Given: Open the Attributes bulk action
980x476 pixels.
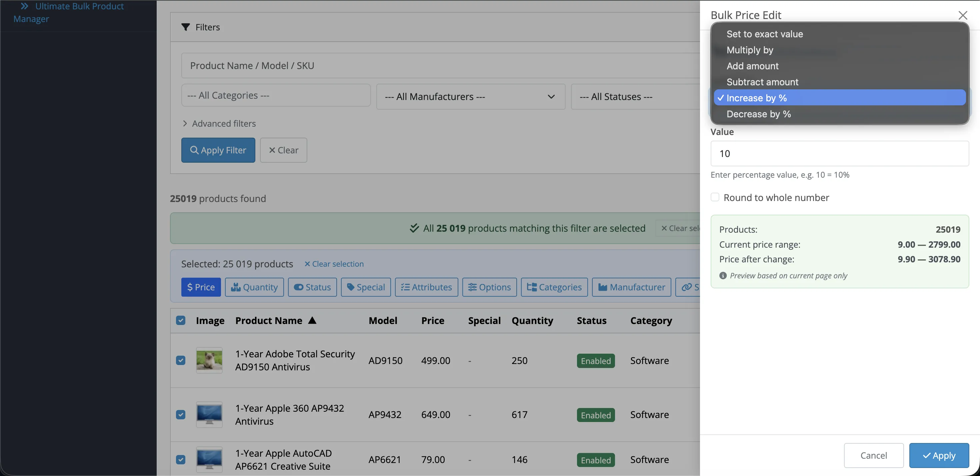Looking at the screenshot, I should click(426, 287).
